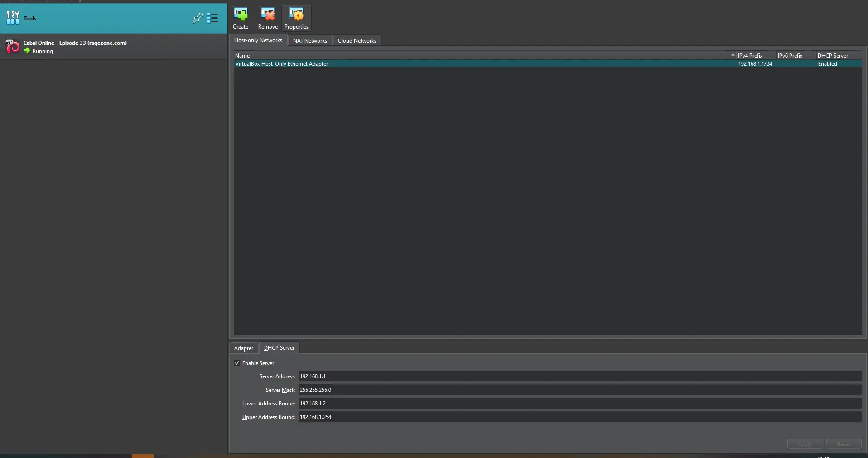Select the DHCP Server properties tab
The image size is (868, 458).
pos(279,348)
